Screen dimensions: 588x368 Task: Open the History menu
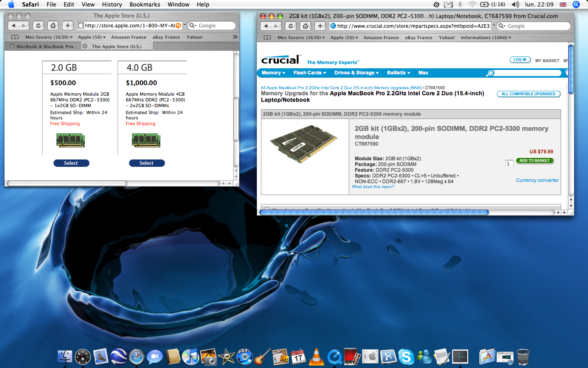click(x=112, y=4)
